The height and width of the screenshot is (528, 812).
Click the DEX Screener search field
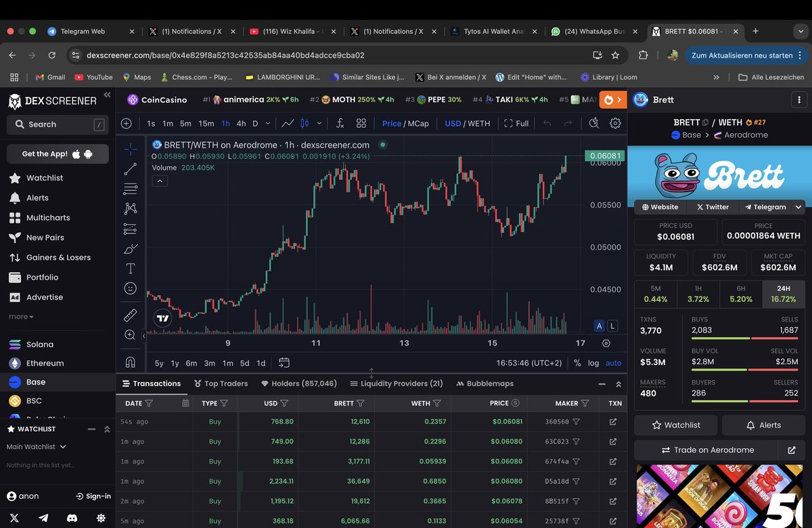pos(58,125)
